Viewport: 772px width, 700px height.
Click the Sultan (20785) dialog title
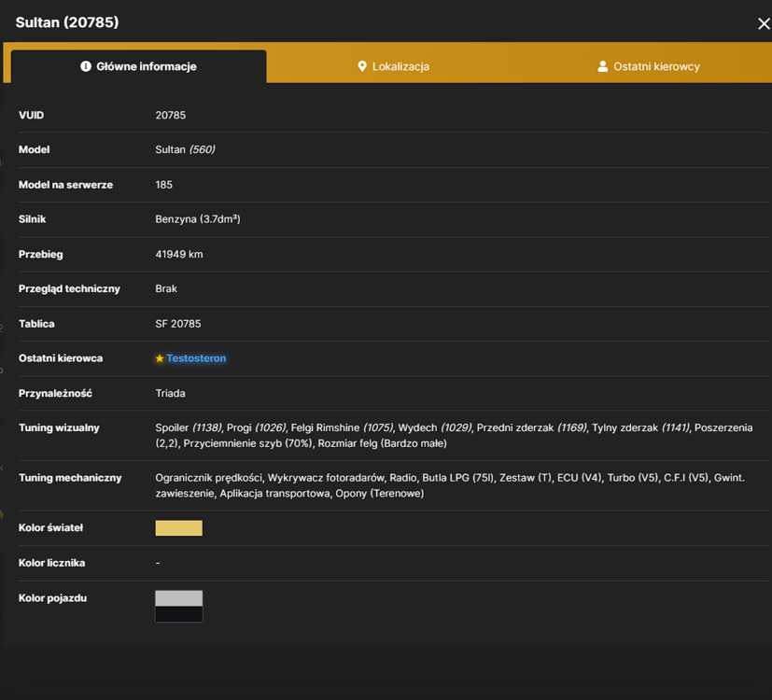[67, 22]
